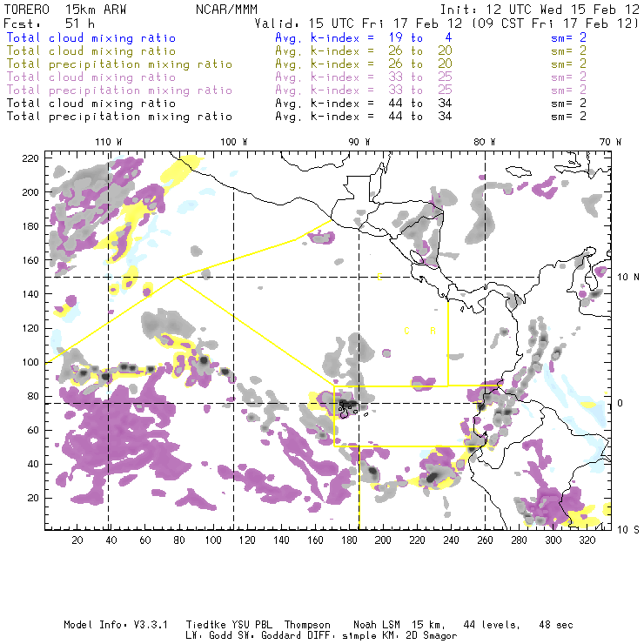Click the "180" y-axis tick label
This screenshot has width=644, height=644.
click(x=30, y=226)
